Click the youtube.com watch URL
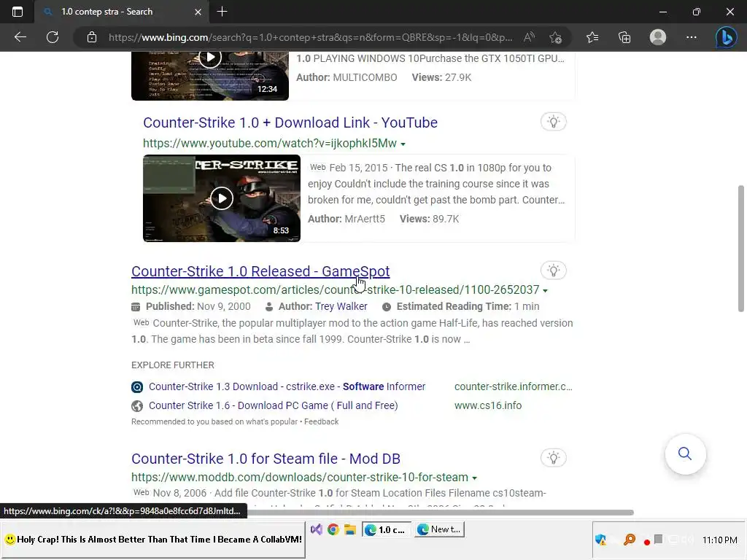Viewport: 747px width, 560px height. (x=270, y=144)
